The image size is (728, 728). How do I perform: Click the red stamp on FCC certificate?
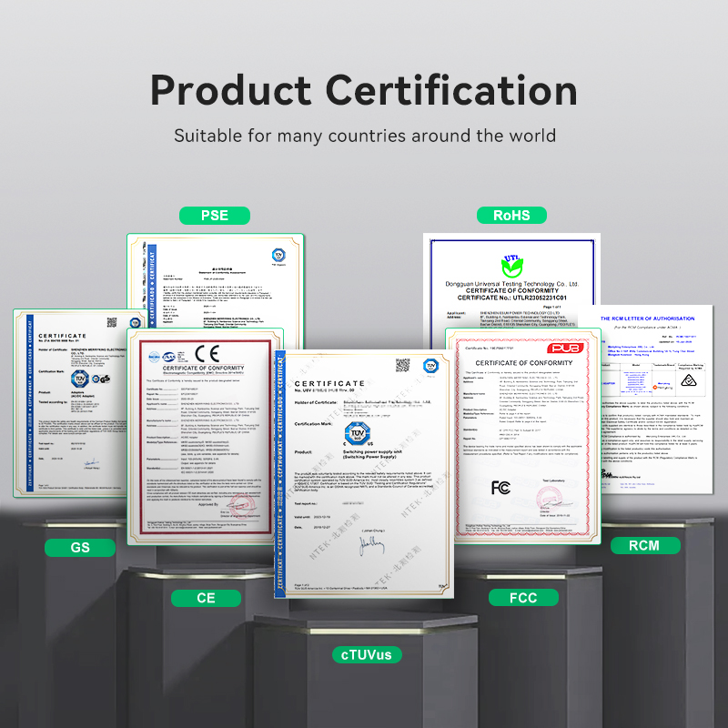click(549, 499)
